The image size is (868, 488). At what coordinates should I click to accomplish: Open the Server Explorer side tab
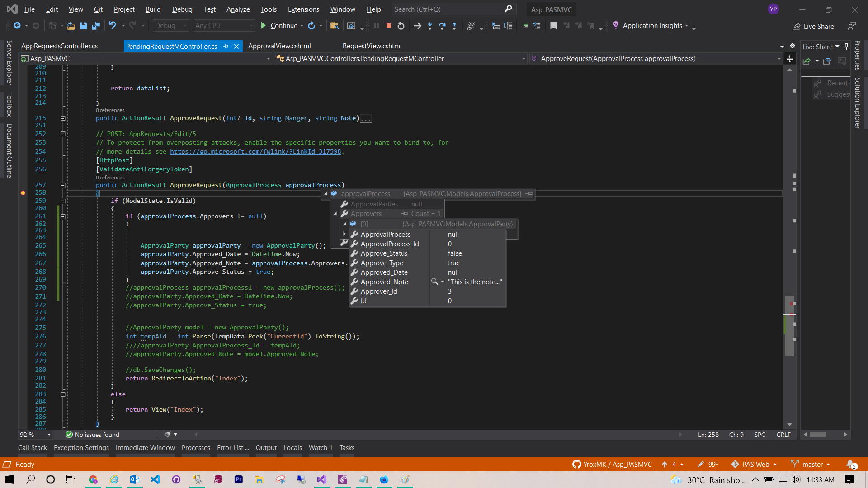tap(9, 63)
